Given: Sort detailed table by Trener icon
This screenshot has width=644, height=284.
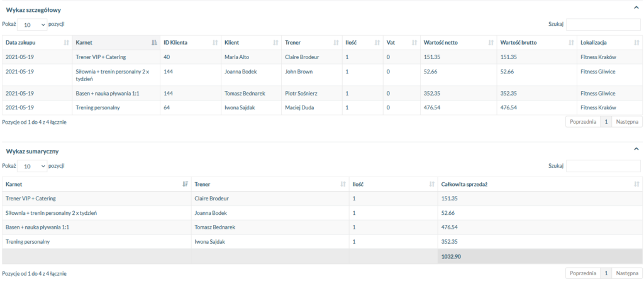Looking at the screenshot, I should point(336,43).
